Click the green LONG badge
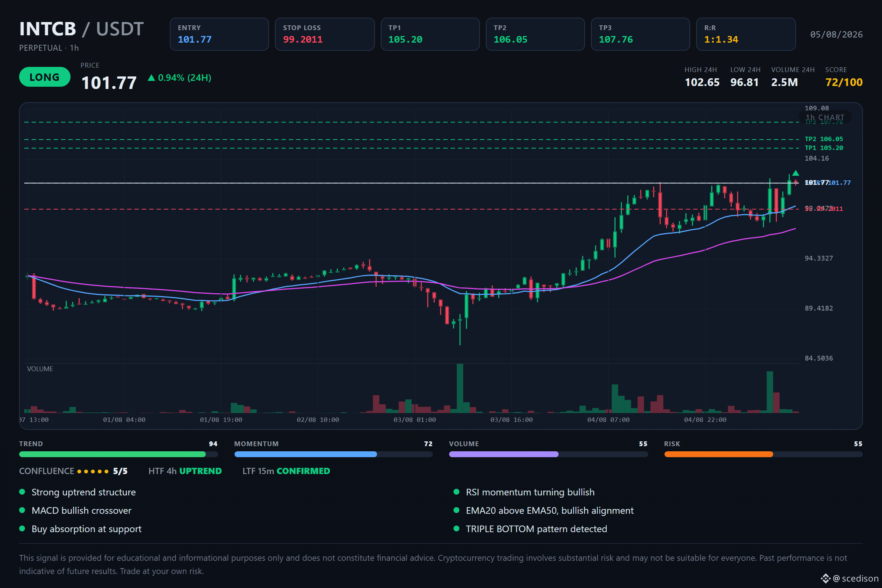882x588 pixels. [x=44, y=77]
